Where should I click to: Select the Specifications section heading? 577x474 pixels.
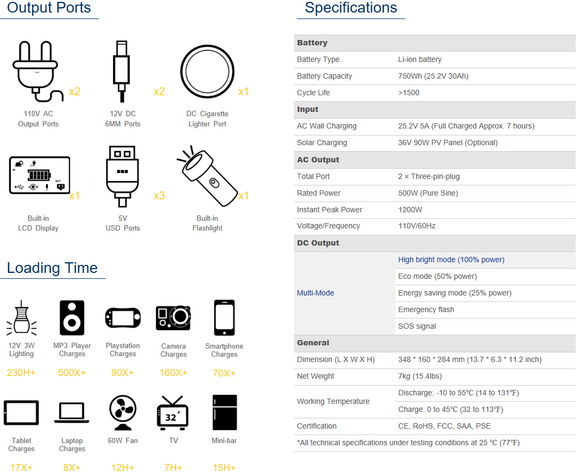pos(351,8)
